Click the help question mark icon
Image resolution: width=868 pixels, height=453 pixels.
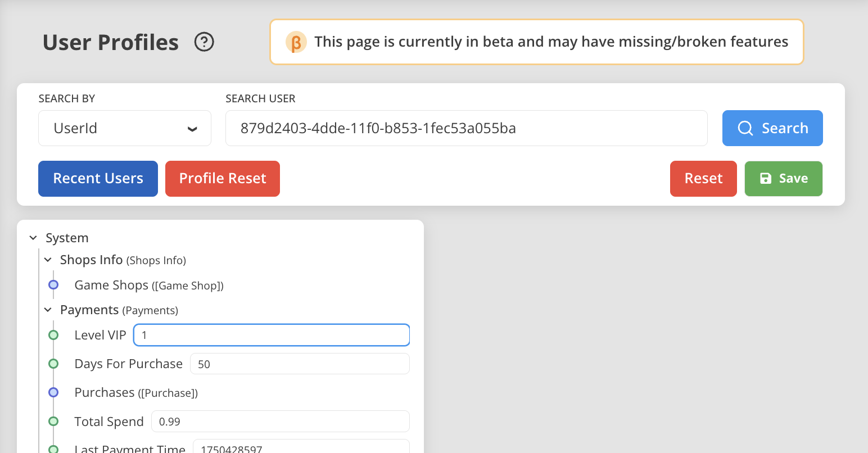(204, 42)
